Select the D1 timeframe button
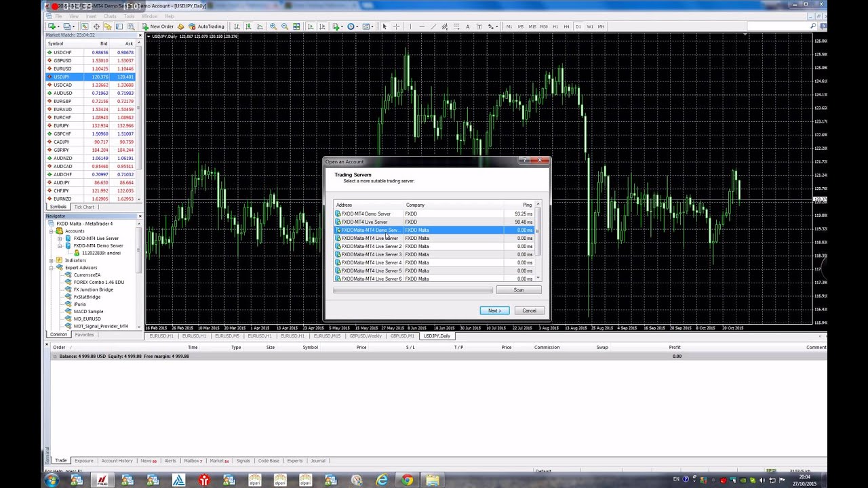 pos(578,26)
